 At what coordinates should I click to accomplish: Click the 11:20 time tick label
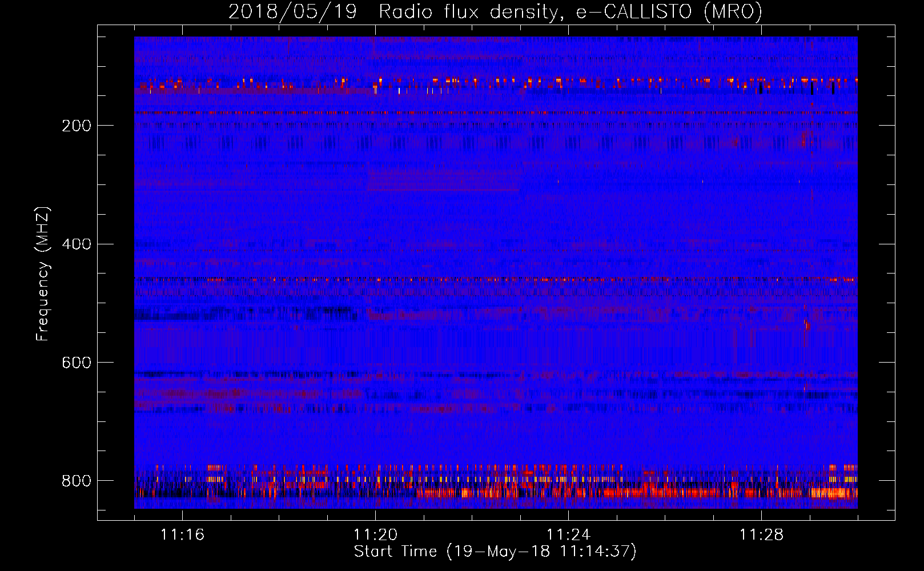[375, 535]
